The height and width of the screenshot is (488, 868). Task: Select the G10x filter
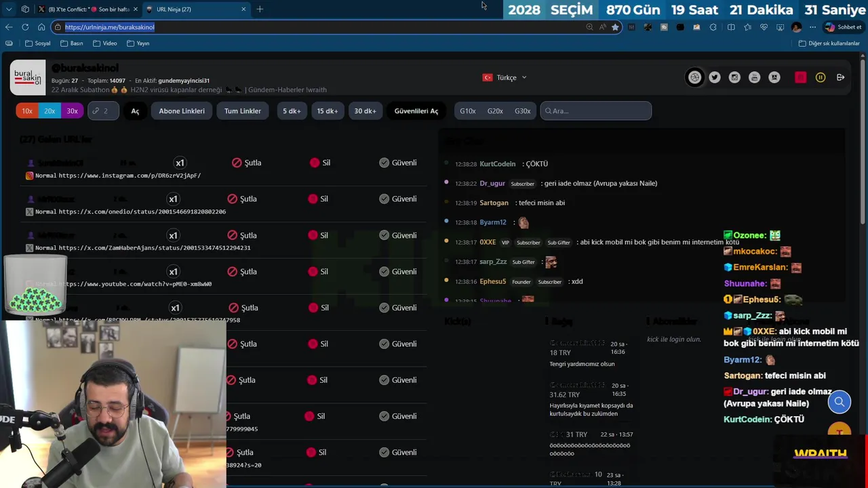point(468,111)
